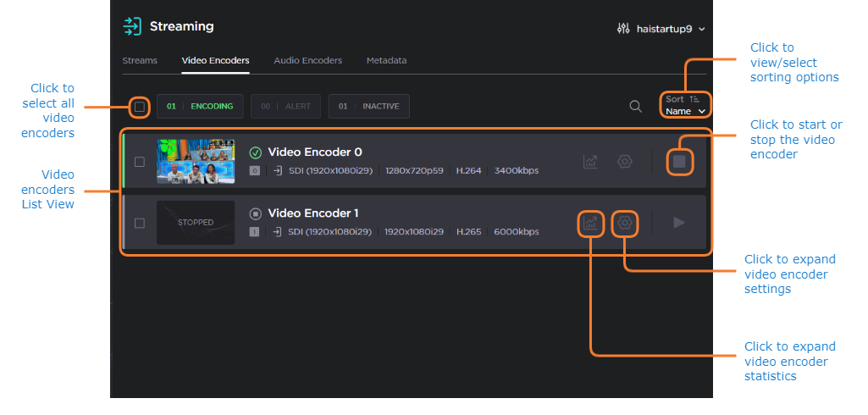Check the select all video encoders checkbox
This screenshot has height=415, width=868.
(x=140, y=107)
